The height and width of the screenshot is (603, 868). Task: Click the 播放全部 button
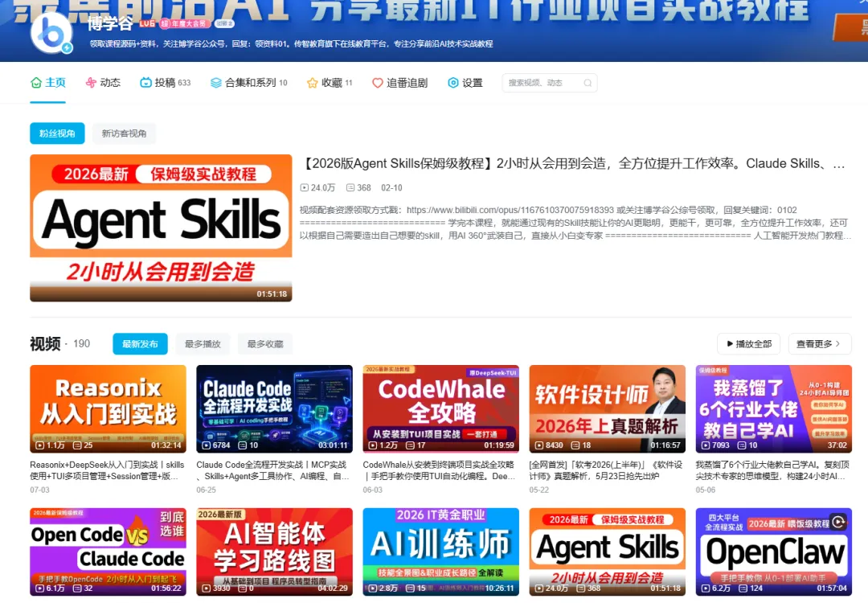click(x=748, y=344)
